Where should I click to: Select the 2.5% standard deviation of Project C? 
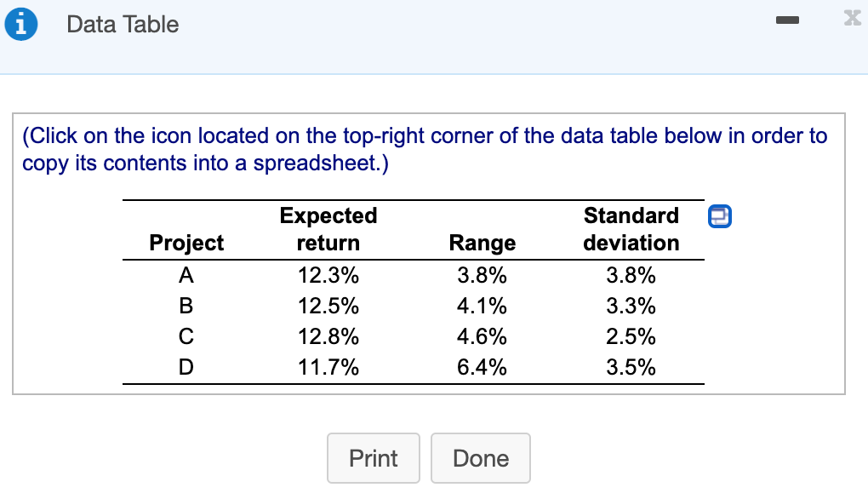(x=631, y=336)
